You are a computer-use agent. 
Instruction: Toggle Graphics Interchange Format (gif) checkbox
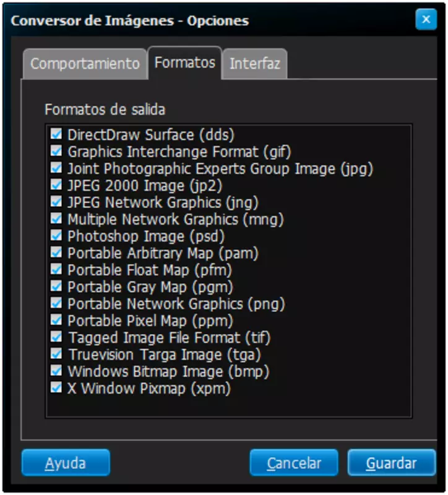click(56, 151)
